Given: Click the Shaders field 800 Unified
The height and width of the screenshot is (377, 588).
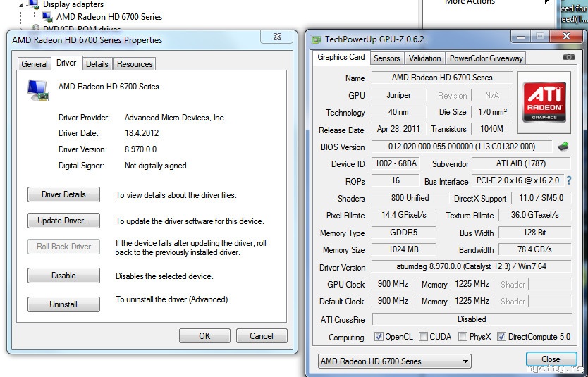Looking at the screenshot, I should (410, 198).
